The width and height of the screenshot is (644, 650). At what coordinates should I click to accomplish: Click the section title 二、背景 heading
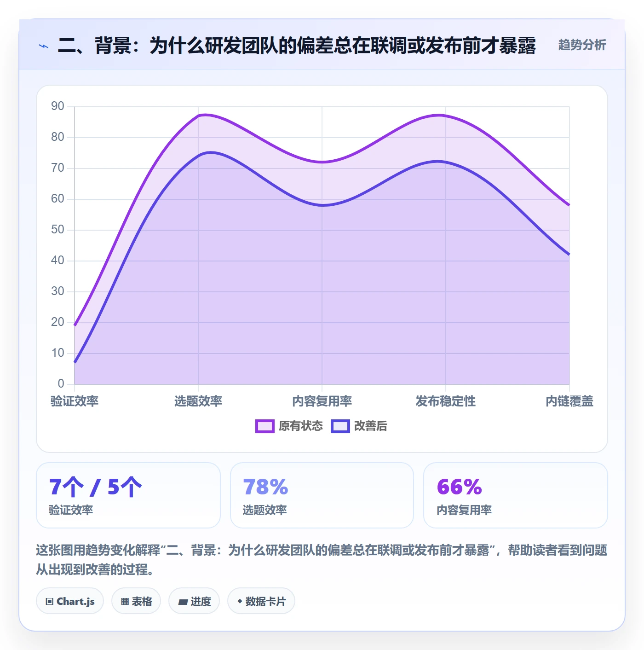[x=297, y=46]
